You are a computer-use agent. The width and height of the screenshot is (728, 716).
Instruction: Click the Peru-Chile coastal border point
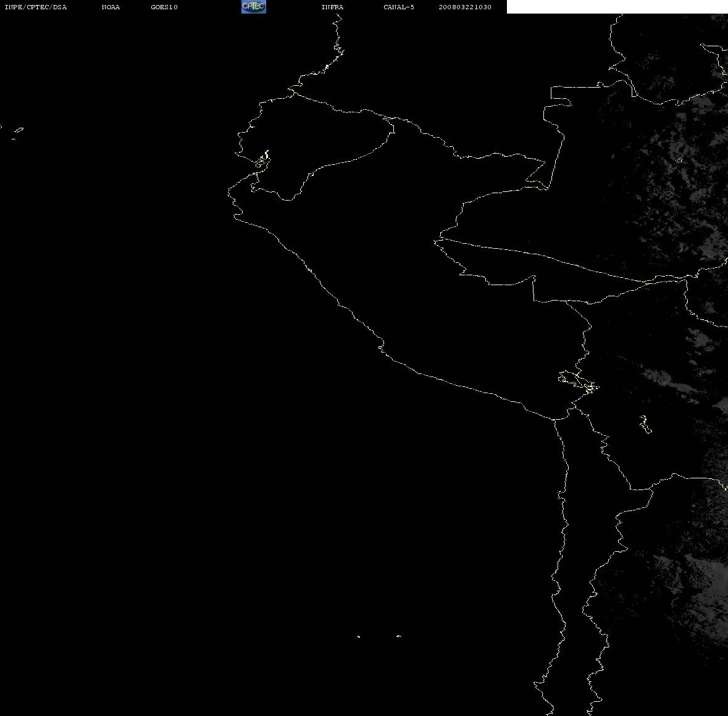[554, 419]
